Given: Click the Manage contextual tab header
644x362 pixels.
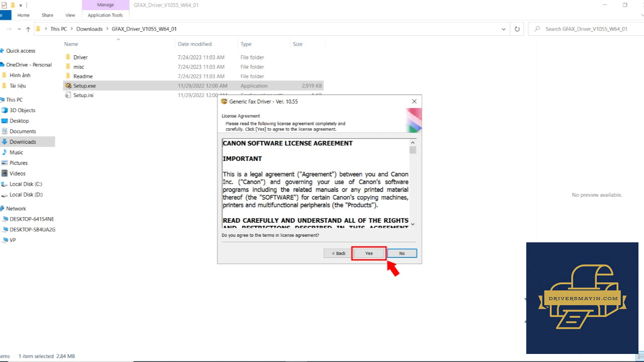Looking at the screenshot, I should point(105,5).
